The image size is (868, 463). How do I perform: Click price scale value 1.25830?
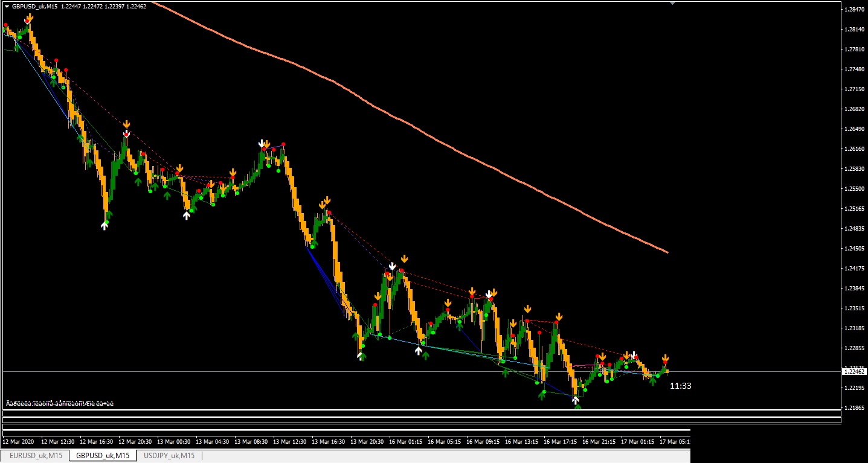coord(854,169)
